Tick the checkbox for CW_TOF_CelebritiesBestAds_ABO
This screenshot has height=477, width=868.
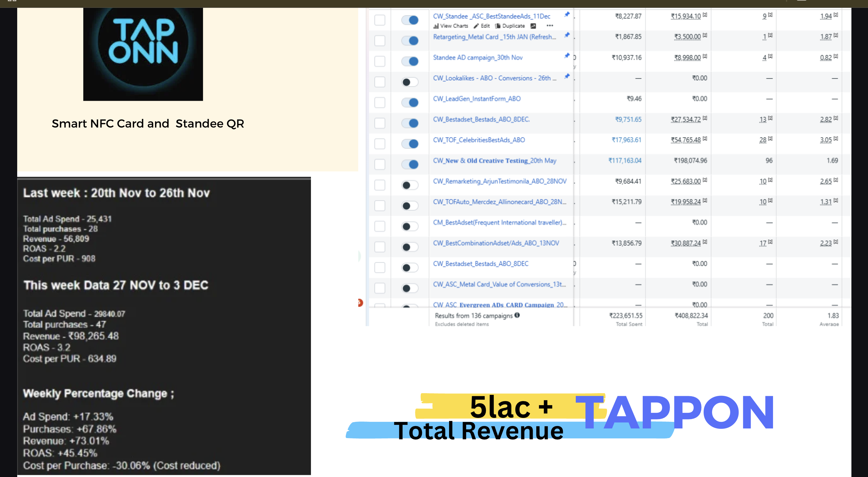click(380, 144)
